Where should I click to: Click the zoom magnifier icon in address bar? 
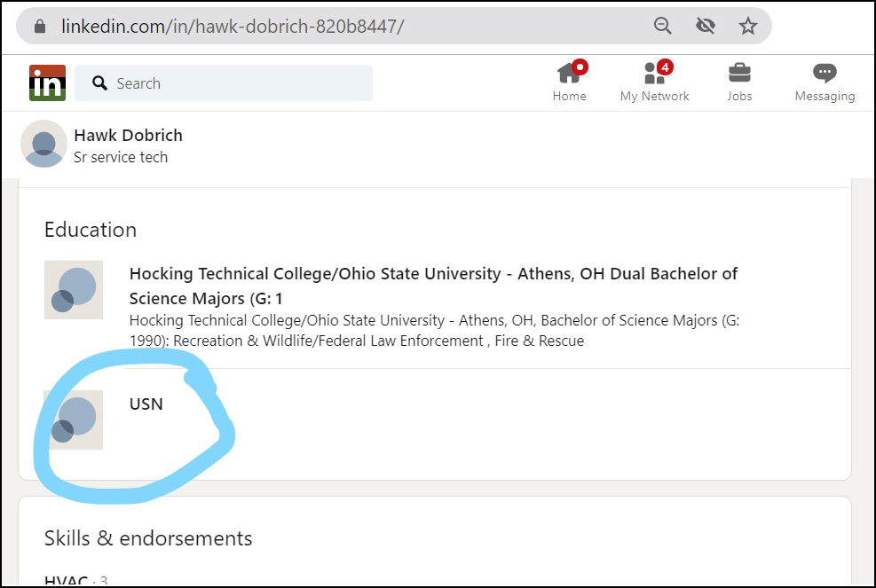point(663,26)
